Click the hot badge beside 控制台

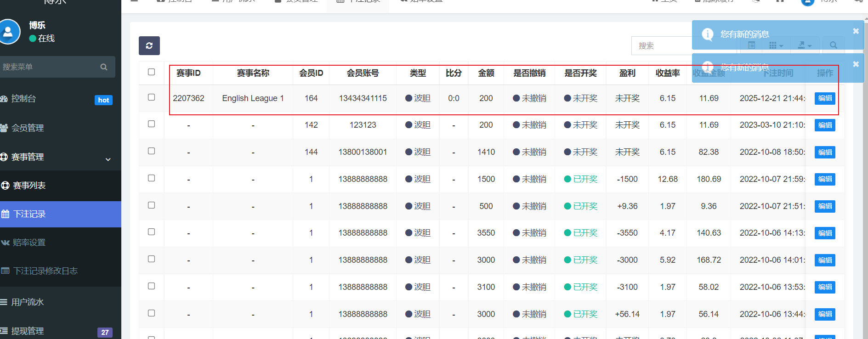103,100
